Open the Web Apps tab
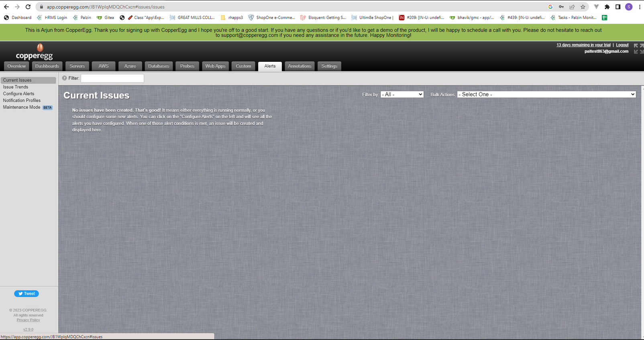This screenshot has height=340, width=644. point(215,66)
